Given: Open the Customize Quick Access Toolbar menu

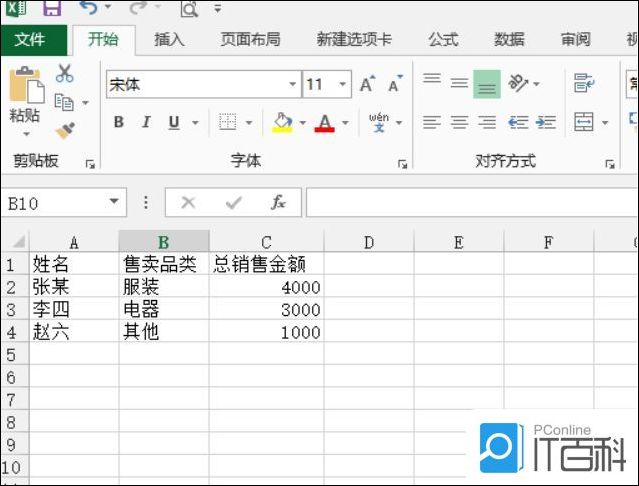Looking at the screenshot, I should point(218,8).
